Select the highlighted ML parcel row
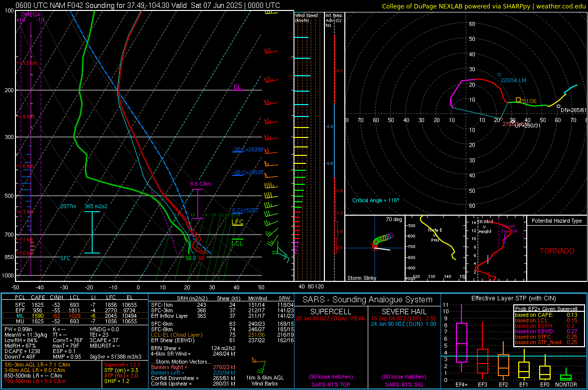 point(75,316)
